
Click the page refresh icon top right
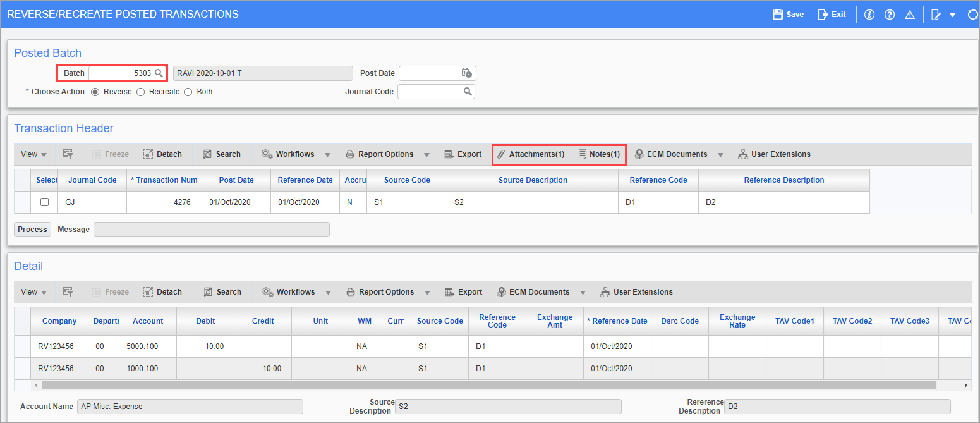click(x=972, y=14)
